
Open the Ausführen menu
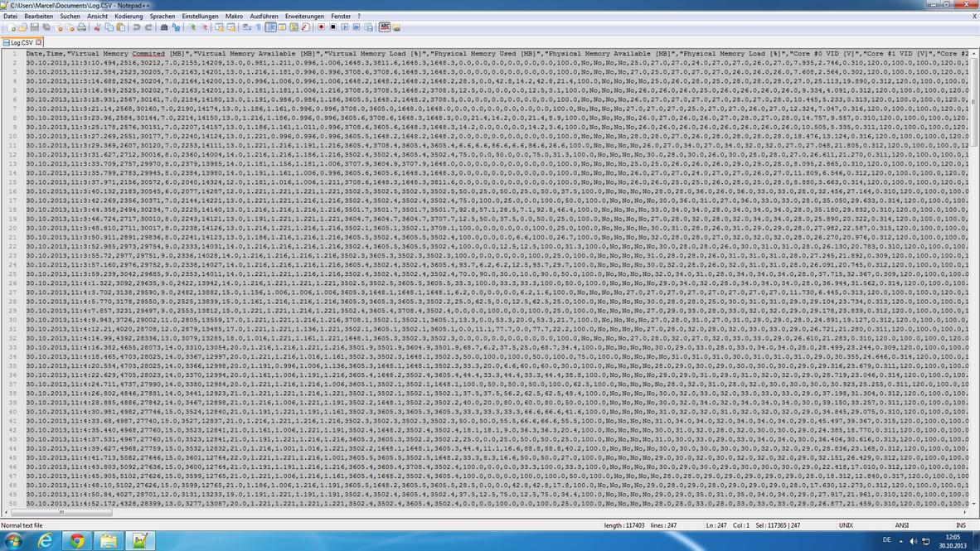pos(264,17)
